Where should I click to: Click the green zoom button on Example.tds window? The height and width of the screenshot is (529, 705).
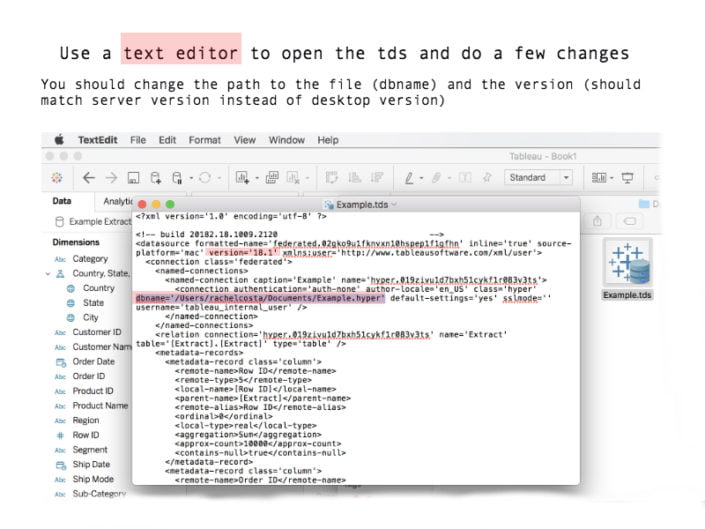click(170, 204)
